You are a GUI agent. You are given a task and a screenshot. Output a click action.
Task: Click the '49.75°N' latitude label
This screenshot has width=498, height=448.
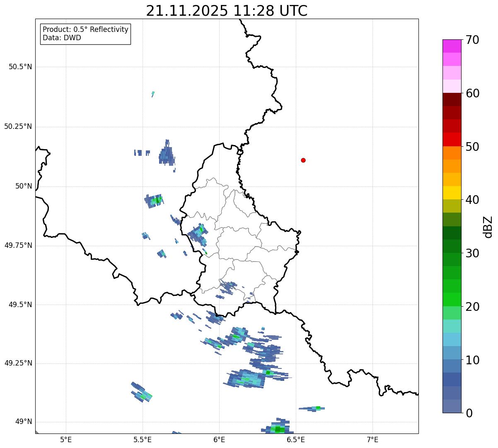tap(18, 245)
